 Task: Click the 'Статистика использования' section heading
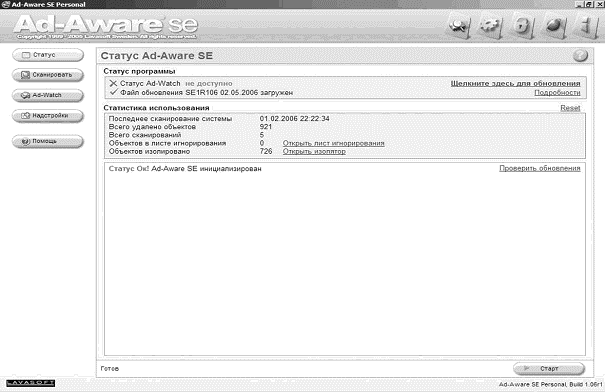pos(156,108)
